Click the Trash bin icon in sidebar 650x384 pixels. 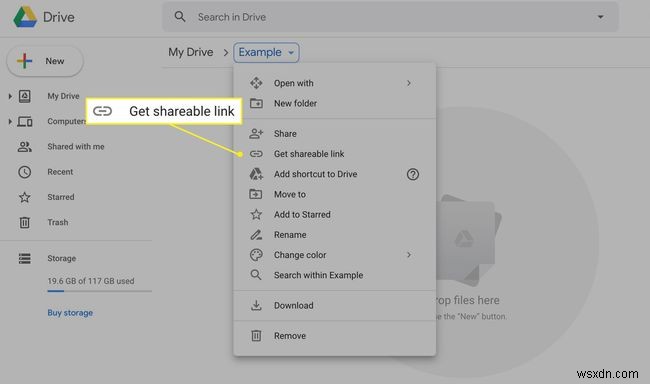click(x=25, y=223)
